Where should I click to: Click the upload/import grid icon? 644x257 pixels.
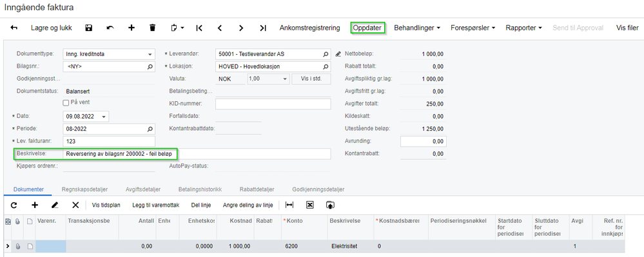330,205
